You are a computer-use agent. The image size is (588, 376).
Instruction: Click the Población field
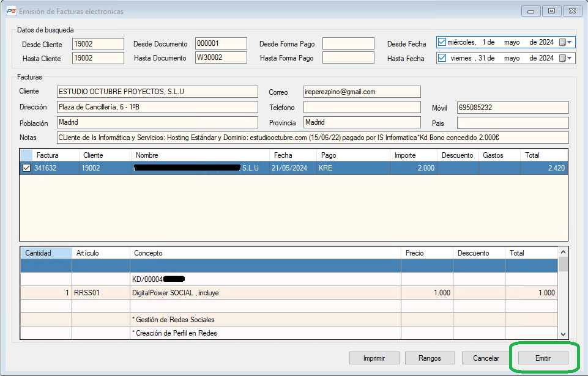coord(157,123)
